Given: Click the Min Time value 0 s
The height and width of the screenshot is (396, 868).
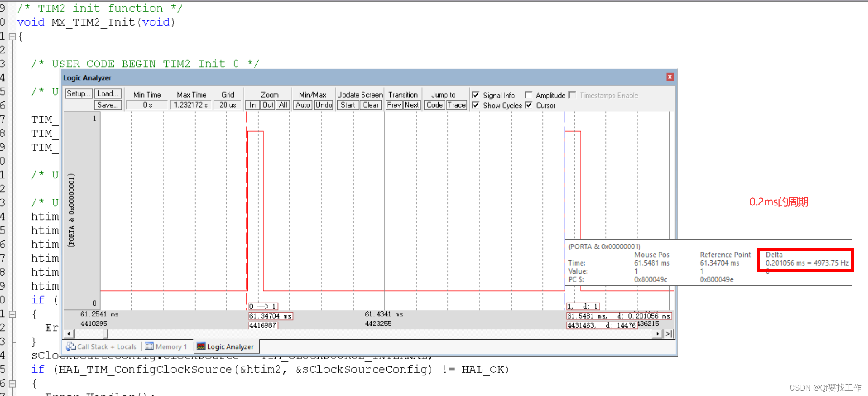Looking at the screenshot, I should click(147, 105).
